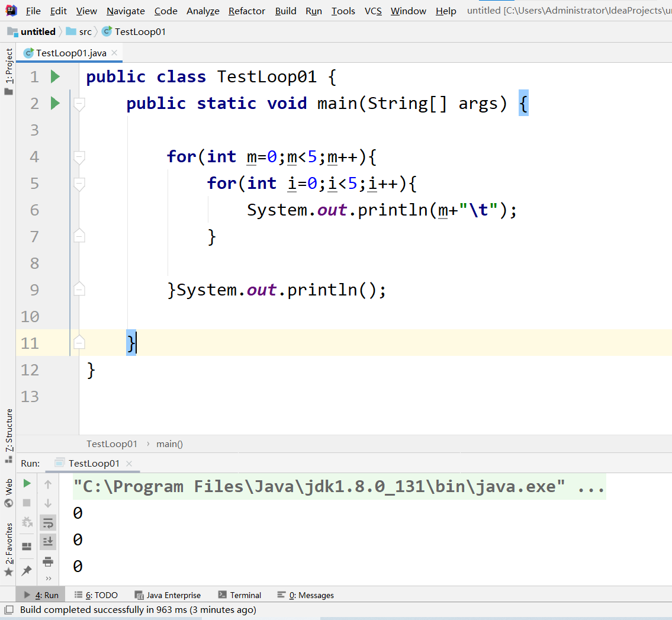Collapse the inner for loop fold on line 5

(79, 184)
